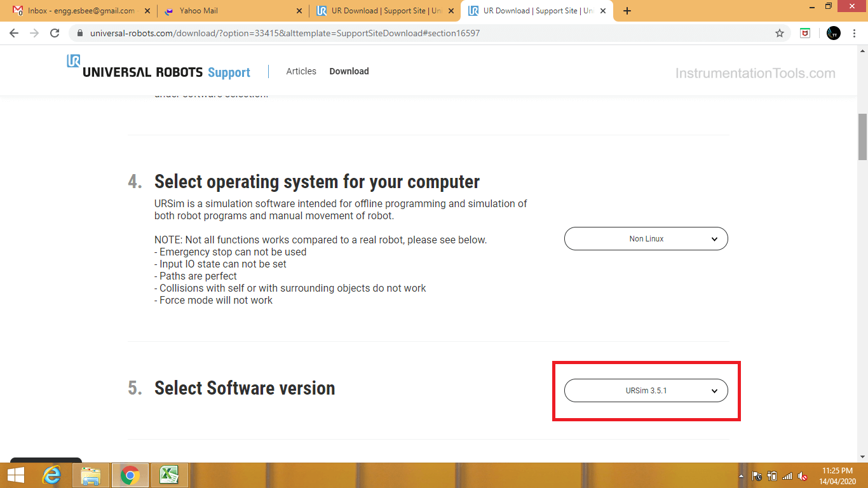Show hidden system tray icons
The height and width of the screenshot is (488, 868).
(x=742, y=476)
